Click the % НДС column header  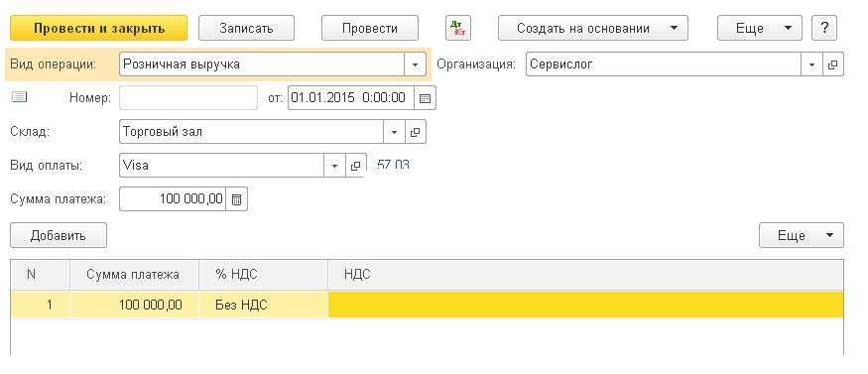[x=264, y=275]
